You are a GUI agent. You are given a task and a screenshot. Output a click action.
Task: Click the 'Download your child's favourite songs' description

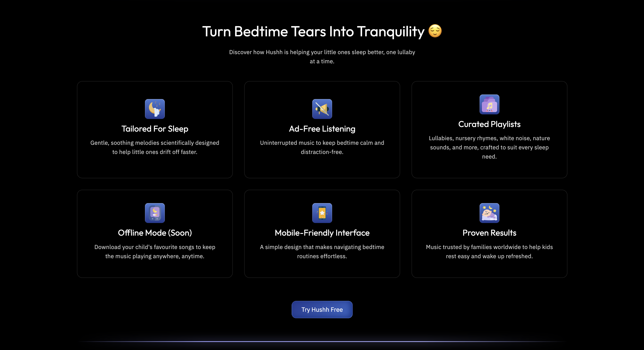(155, 251)
